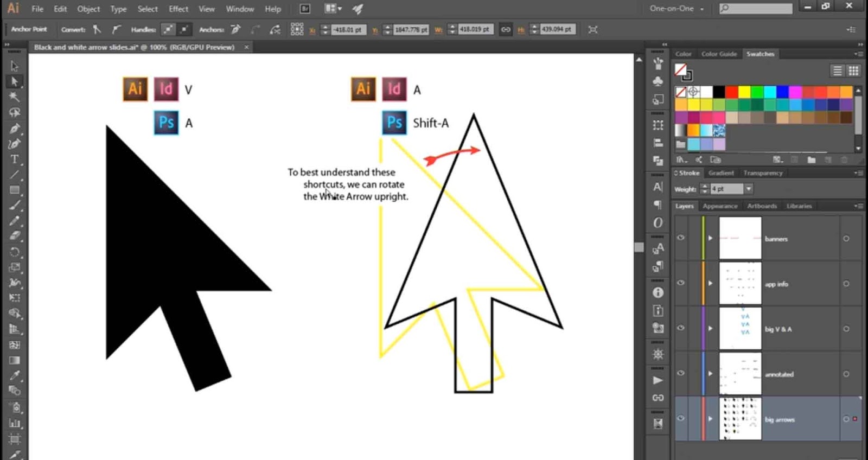Choose the Rotate tool
Image resolution: width=868 pixels, height=460 pixels.
click(15, 252)
